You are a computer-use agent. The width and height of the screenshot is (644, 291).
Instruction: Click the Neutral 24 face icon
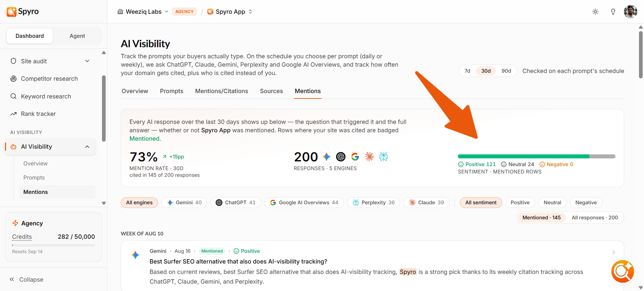(x=503, y=164)
